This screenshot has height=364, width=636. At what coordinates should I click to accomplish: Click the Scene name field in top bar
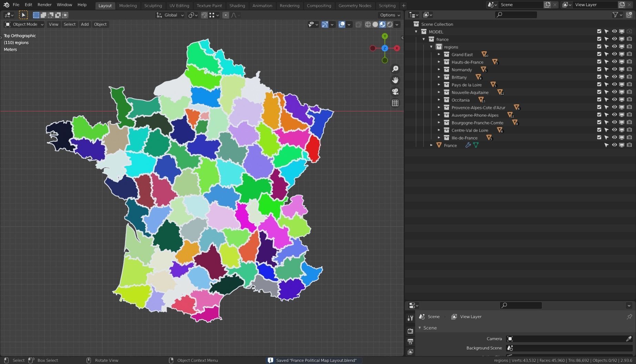[521, 5]
